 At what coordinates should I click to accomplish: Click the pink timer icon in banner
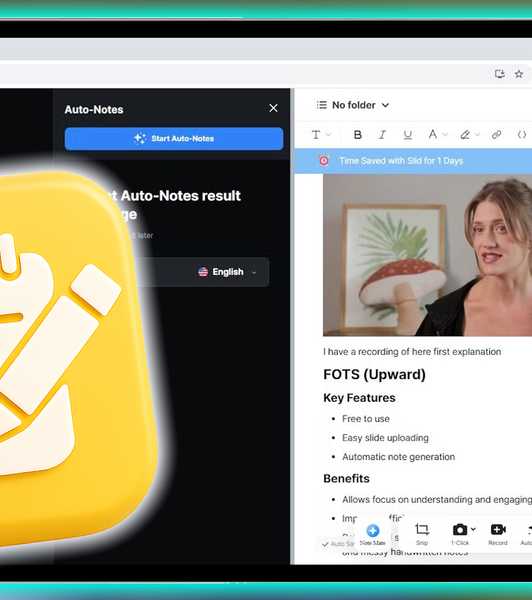[324, 161]
